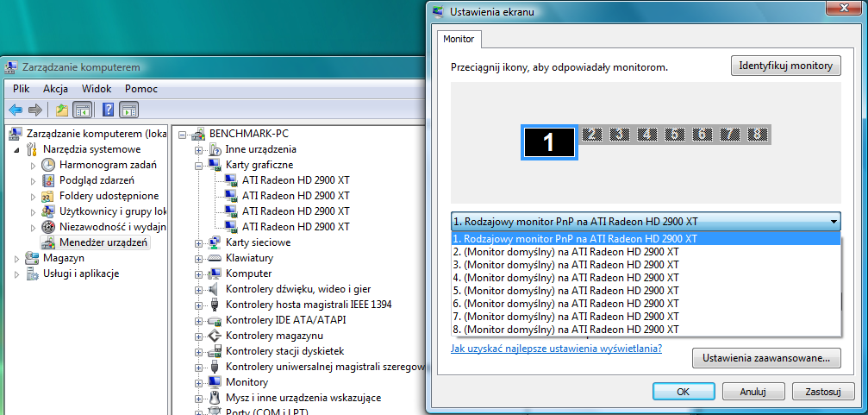The height and width of the screenshot is (415, 868).
Task: Select monitor 1 icon in preview area
Action: (549, 142)
